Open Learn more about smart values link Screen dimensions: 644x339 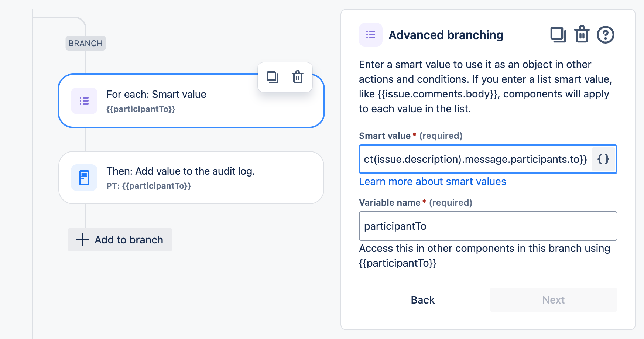tap(432, 182)
